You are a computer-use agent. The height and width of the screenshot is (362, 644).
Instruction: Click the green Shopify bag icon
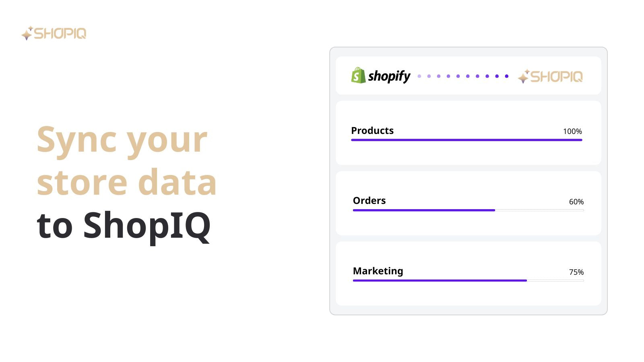(358, 75)
